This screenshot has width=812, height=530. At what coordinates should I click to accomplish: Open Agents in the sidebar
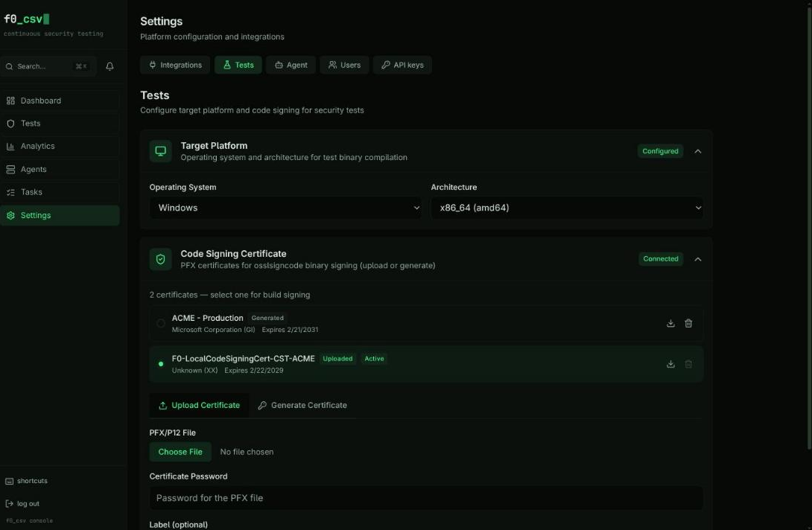point(60,169)
